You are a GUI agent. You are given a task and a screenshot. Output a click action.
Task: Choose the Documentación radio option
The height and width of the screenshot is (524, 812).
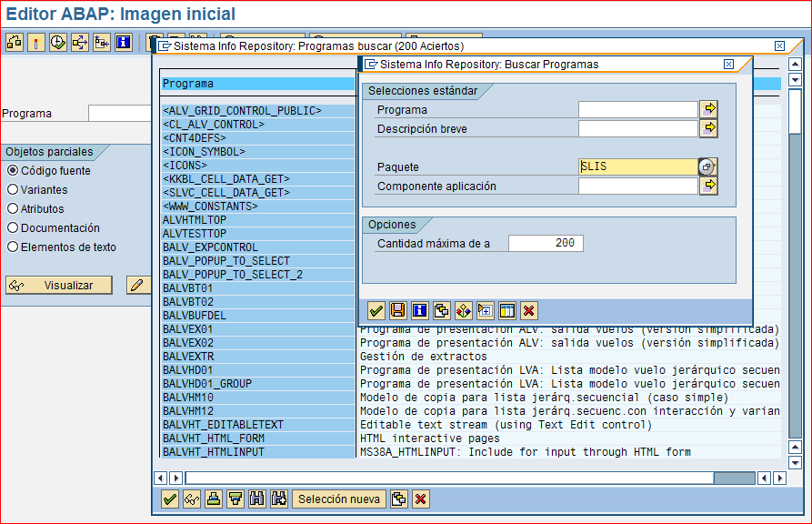[x=13, y=228]
